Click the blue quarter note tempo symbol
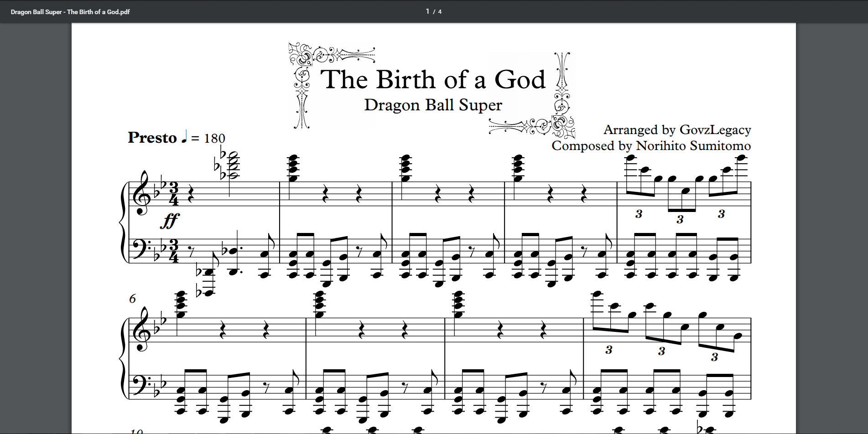The width and height of the screenshot is (868, 434). 184,136
